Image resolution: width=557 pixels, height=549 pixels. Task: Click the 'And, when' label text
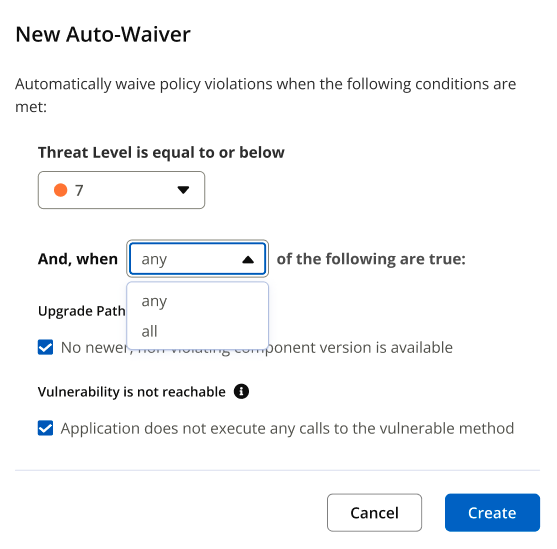click(x=78, y=259)
